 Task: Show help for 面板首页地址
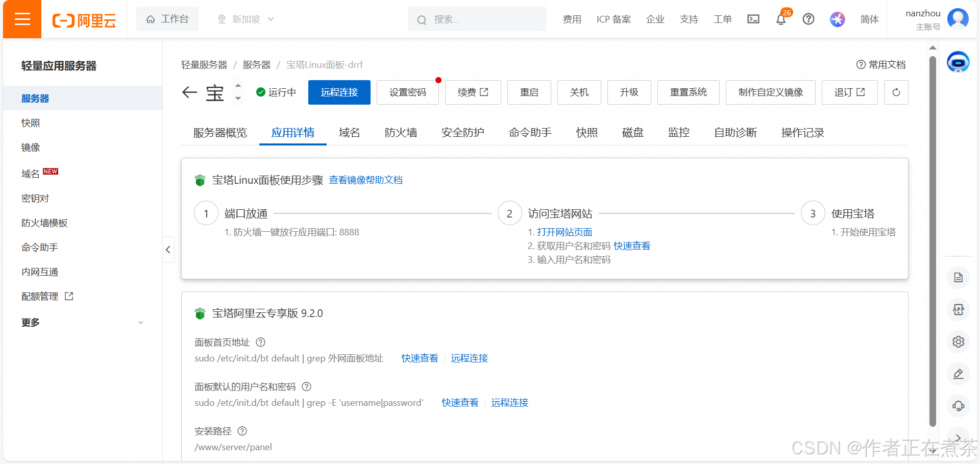click(260, 343)
